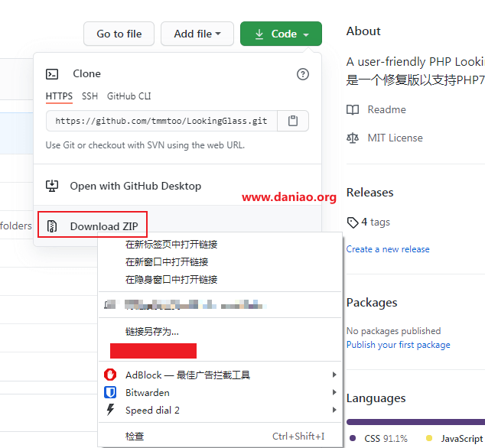The height and width of the screenshot is (448, 485).
Task: Switch to the SSH clone tab
Action: pos(90,96)
